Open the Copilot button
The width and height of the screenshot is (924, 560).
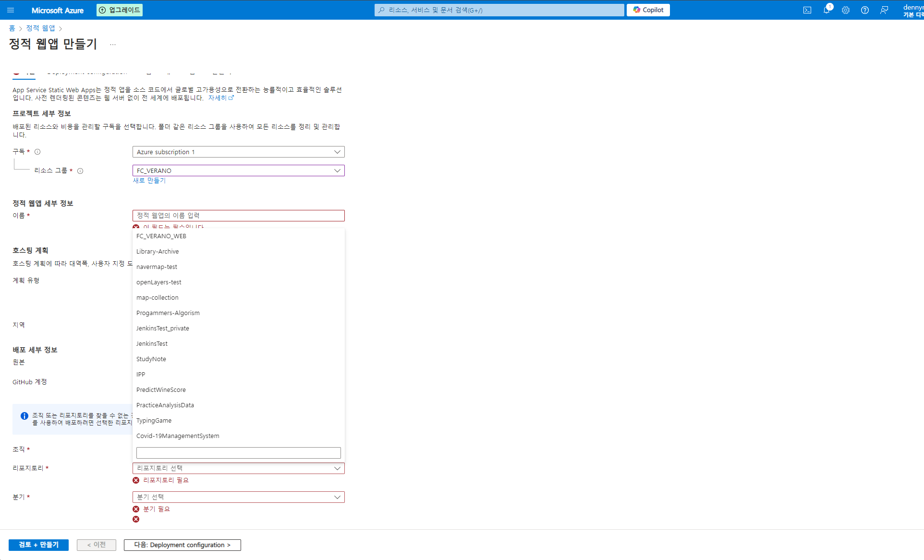[x=648, y=10]
